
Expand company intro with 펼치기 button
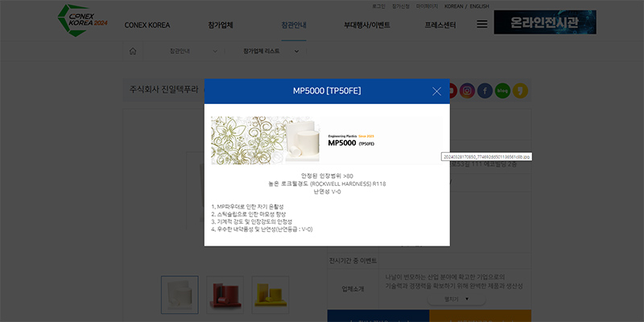(456, 299)
